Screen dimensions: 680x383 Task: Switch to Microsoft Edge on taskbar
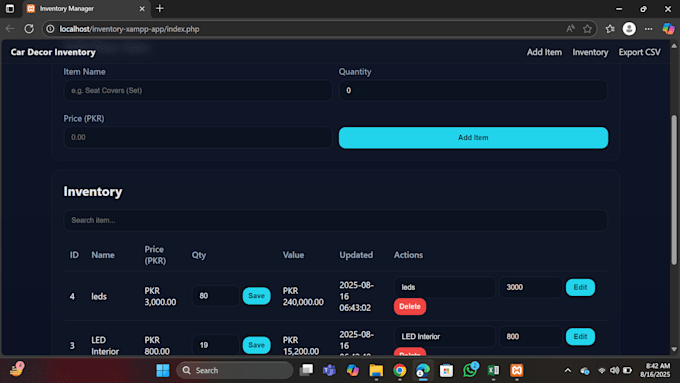[422, 370]
